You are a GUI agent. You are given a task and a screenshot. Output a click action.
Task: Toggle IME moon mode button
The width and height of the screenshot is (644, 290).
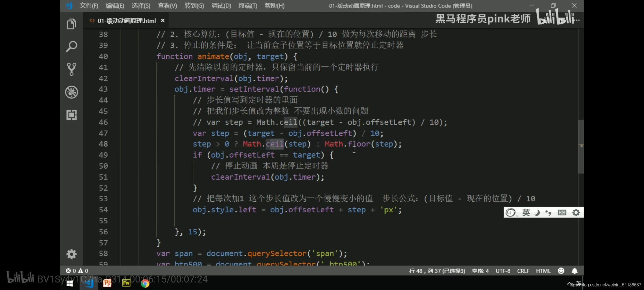537,213
